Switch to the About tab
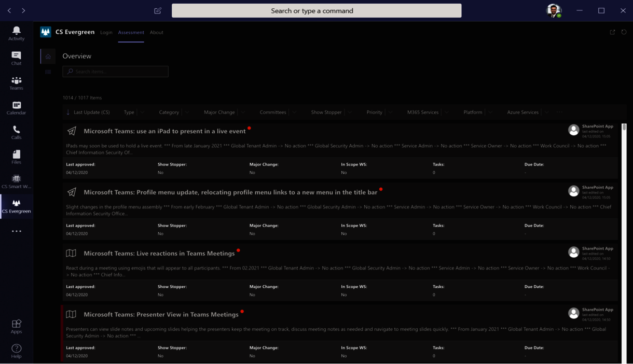The image size is (633, 364). pos(156,32)
